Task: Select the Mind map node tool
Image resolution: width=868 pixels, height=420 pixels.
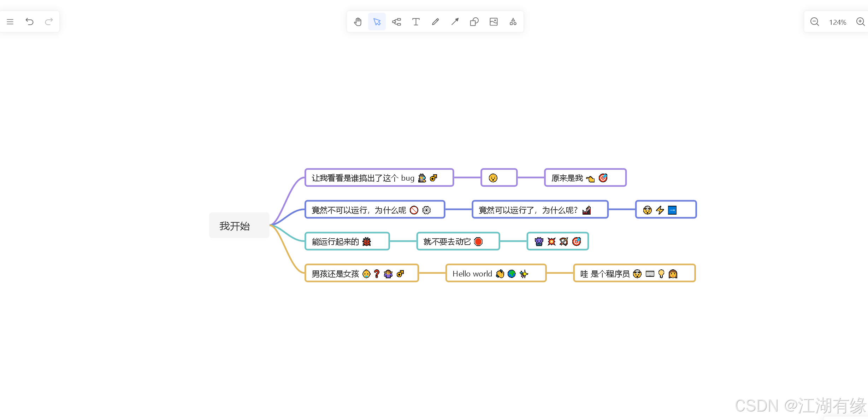Action: [x=396, y=22]
